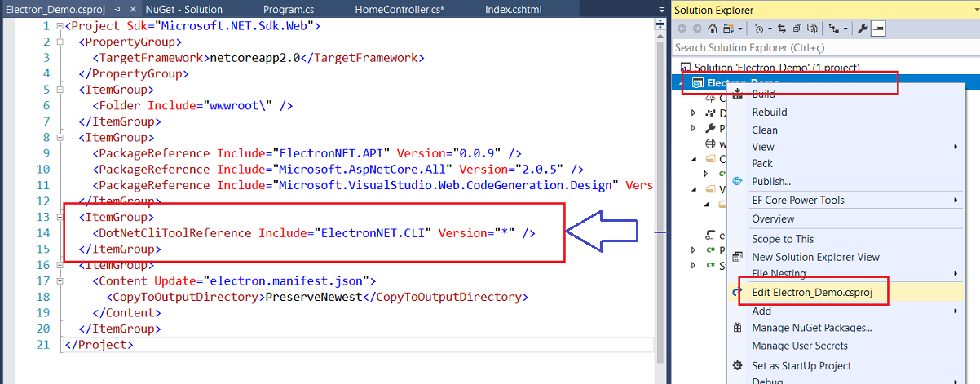The image size is (980, 384).
Task: Open the dropdown beside the hierarchy icon
Action: 845,29
